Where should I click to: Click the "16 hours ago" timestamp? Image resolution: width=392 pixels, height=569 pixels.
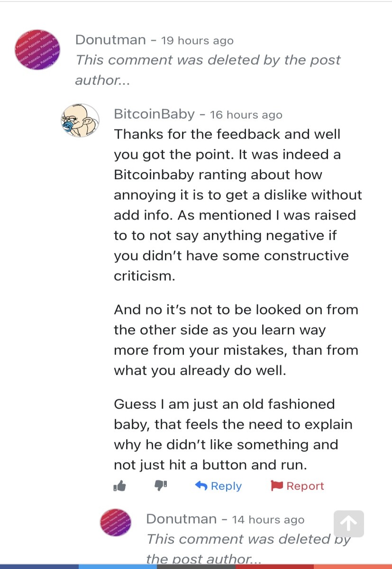(246, 115)
